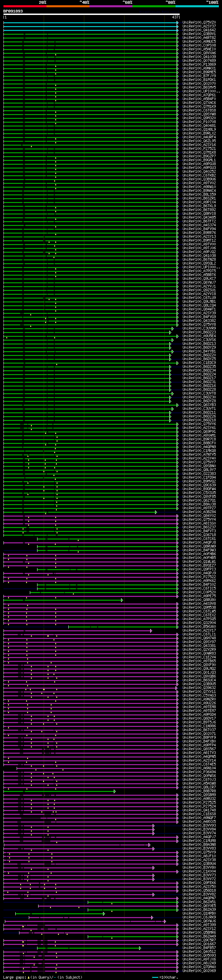The width and height of the screenshot is (222, 980).
Task: Click label UniRef100_Q07489
Action: click(x=199, y=60)
